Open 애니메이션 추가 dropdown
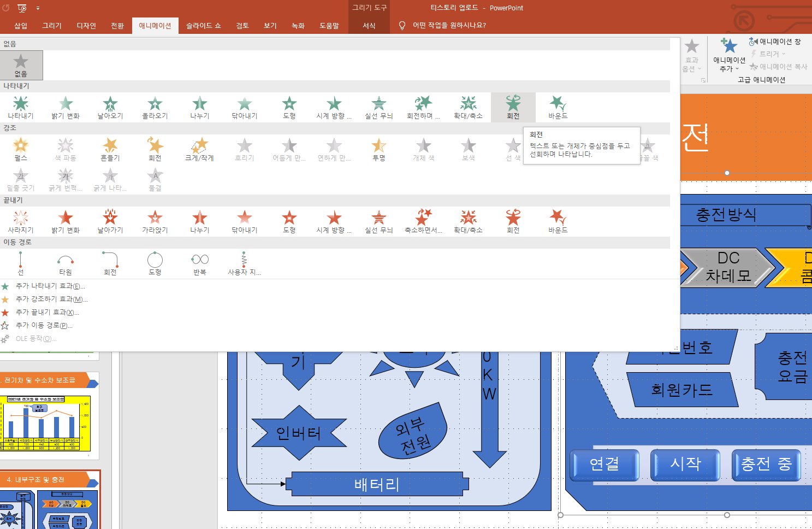The height and width of the screenshot is (529, 812). [729, 56]
